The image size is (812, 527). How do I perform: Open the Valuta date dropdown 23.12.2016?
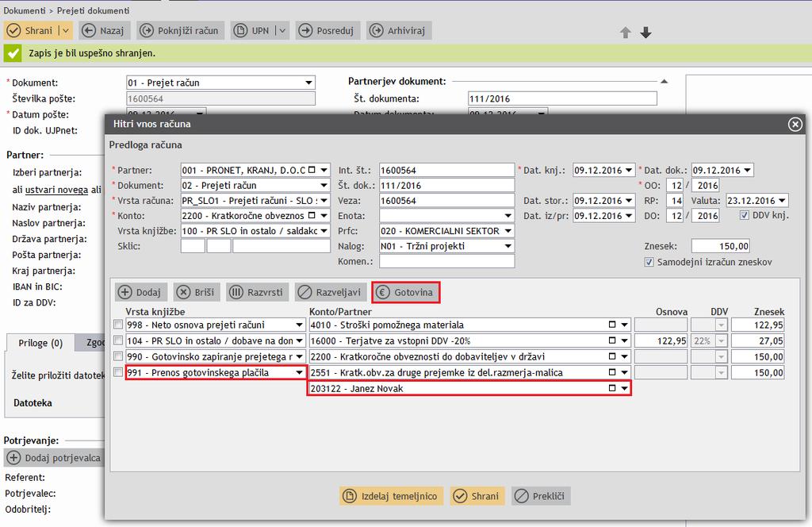(782, 201)
